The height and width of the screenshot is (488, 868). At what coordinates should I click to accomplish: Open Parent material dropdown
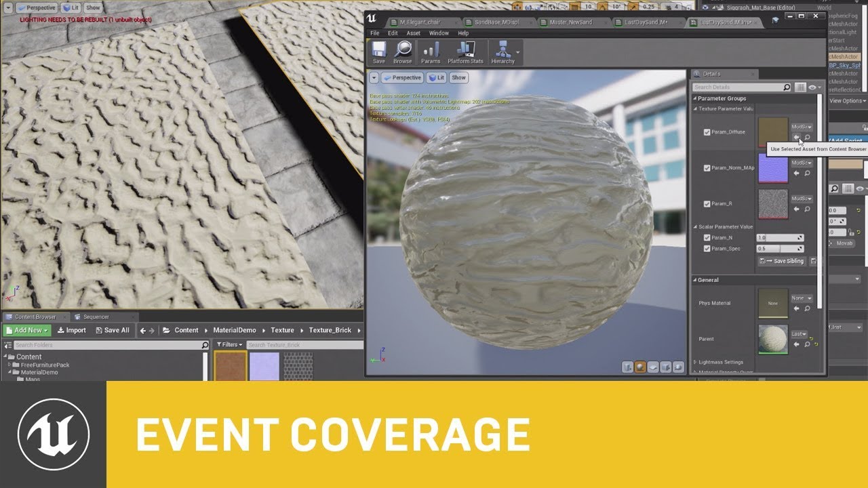800,334
